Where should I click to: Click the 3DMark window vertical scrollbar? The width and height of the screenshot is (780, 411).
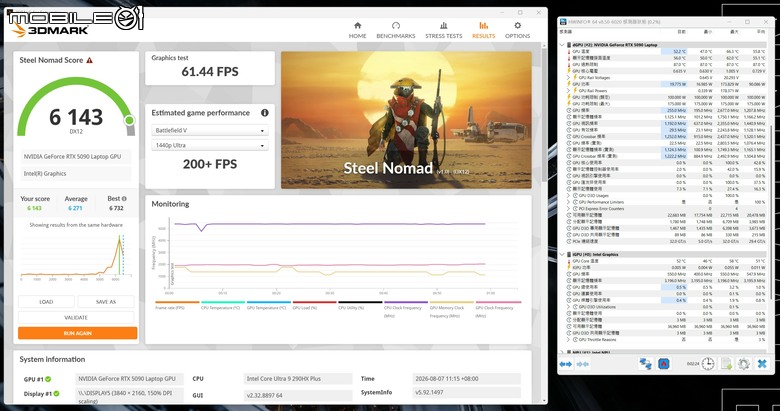coord(545,114)
